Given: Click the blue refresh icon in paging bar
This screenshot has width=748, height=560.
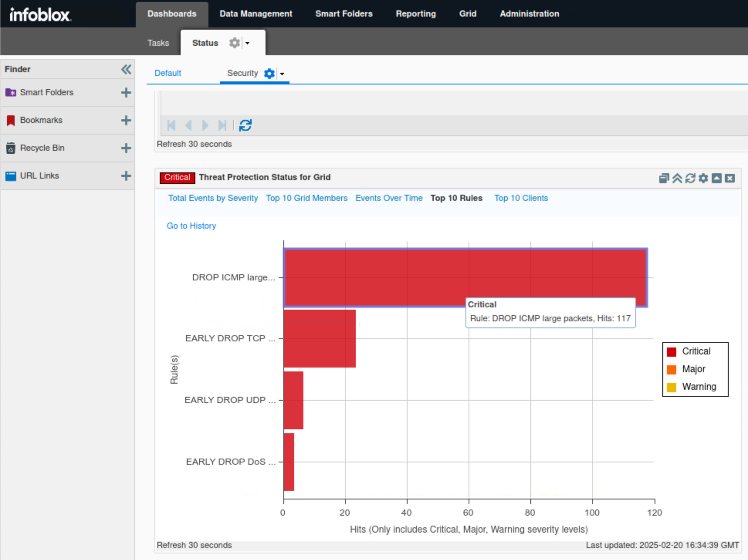Looking at the screenshot, I should click(245, 125).
